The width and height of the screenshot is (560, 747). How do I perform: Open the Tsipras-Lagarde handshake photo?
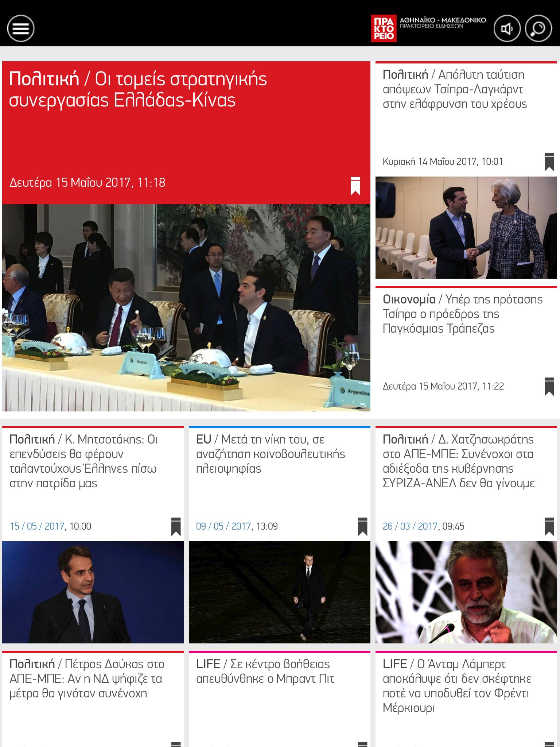point(466,228)
